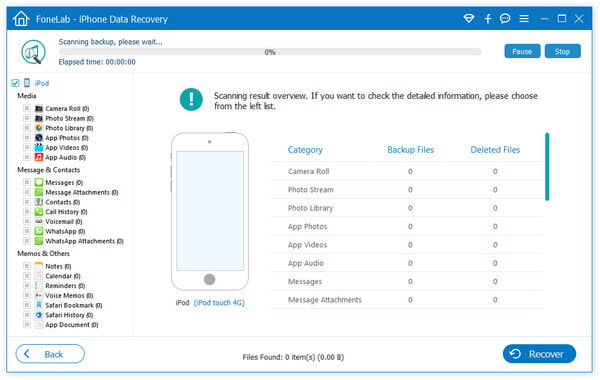Click the iPod device icon in tree
600x380 pixels.
[x=27, y=83]
